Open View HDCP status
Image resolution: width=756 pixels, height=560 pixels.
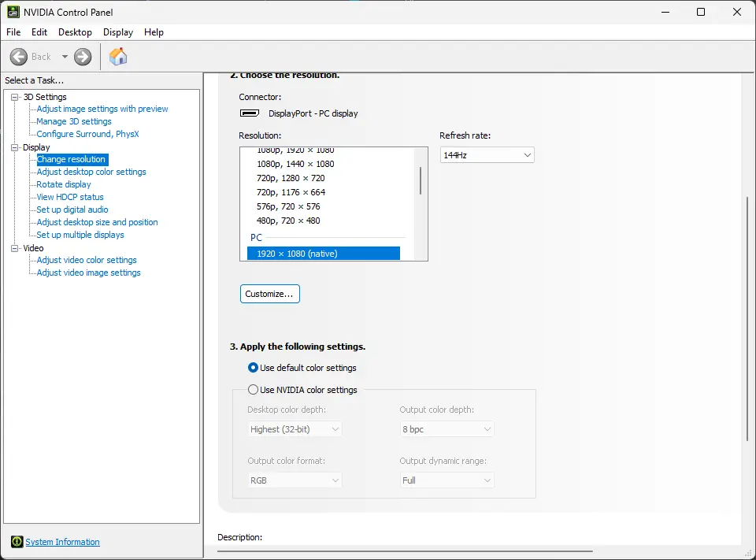pyautogui.click(x=70, y=197)
